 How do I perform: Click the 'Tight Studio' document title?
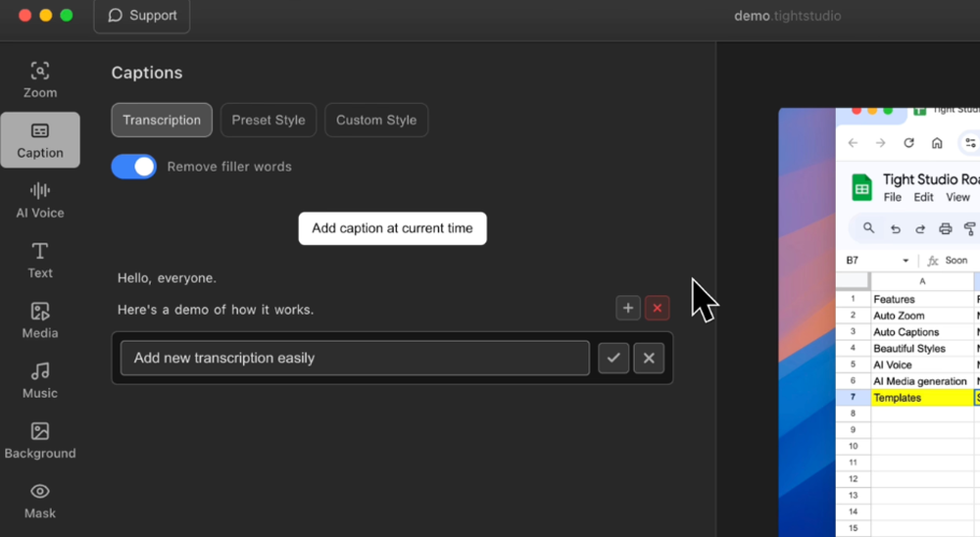tap(931, 179)
